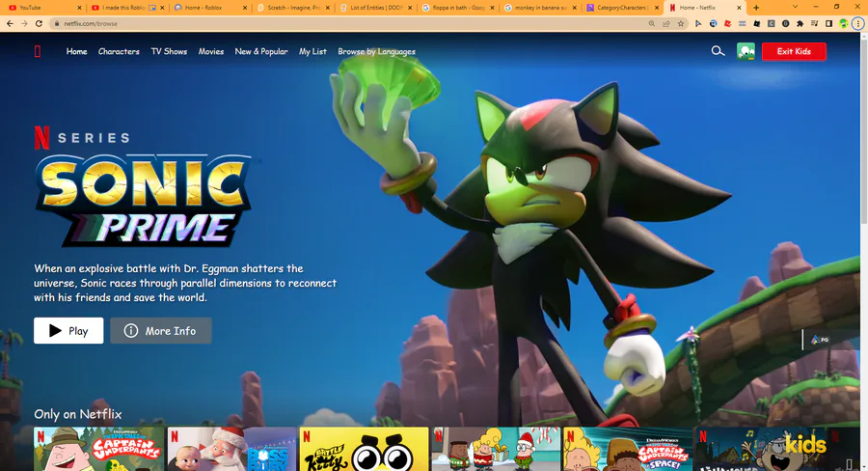This screenshot has height=471, width=868.
Task: Open the Chrome profile avatar
Action: 844,24
